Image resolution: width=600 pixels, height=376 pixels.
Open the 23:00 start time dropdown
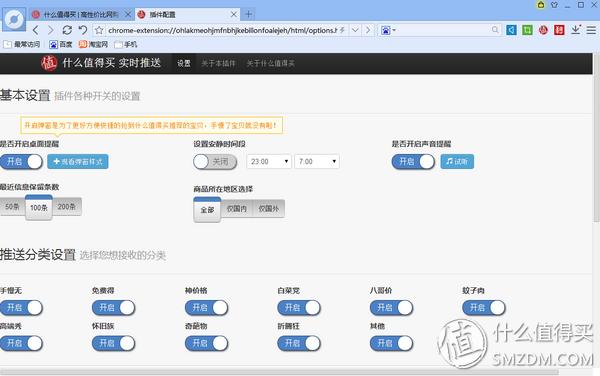pyautogui.click(x=269, y=161)
